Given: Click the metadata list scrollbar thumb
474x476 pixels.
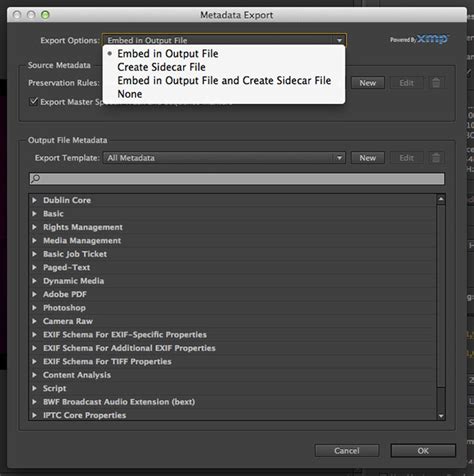Looking at the screenshot, I should [x=441, y=296].
